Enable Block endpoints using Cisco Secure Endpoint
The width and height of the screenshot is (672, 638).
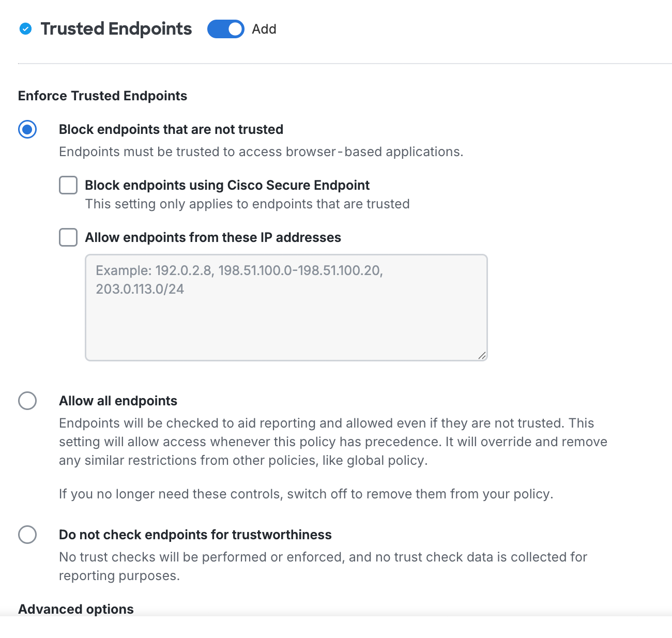[x=68, y=185]
